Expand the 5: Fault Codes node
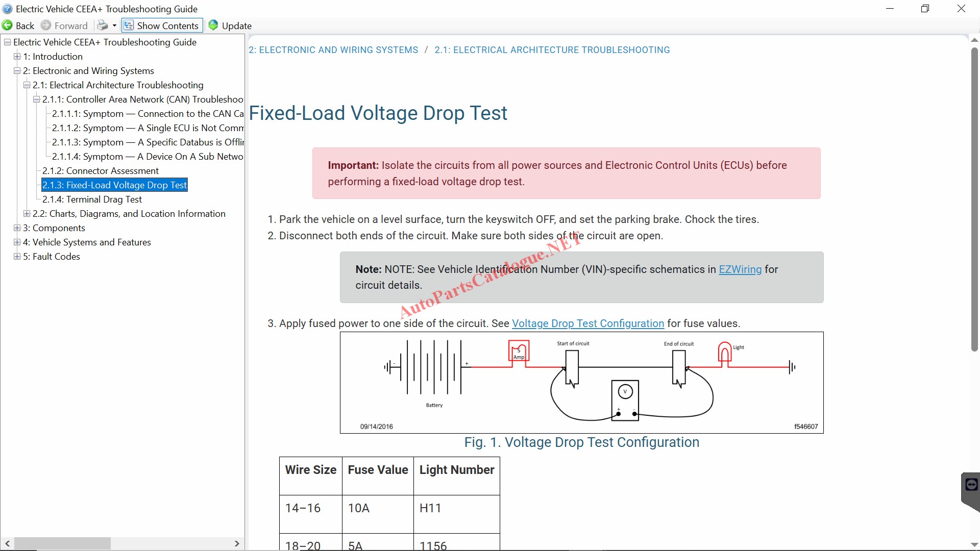This screenshot has width=980, height=551. pos(17,257)
